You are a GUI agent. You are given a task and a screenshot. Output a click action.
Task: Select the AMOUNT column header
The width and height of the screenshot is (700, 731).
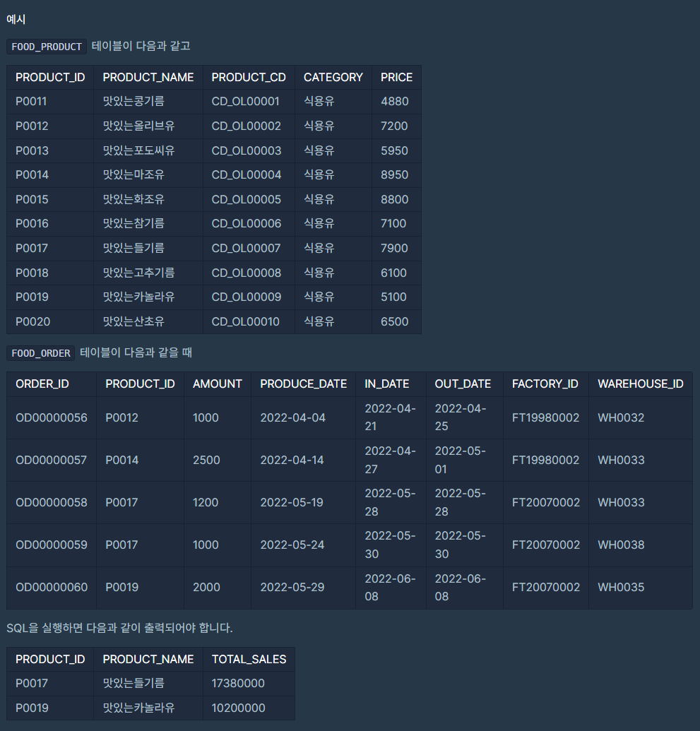[218, 384]
